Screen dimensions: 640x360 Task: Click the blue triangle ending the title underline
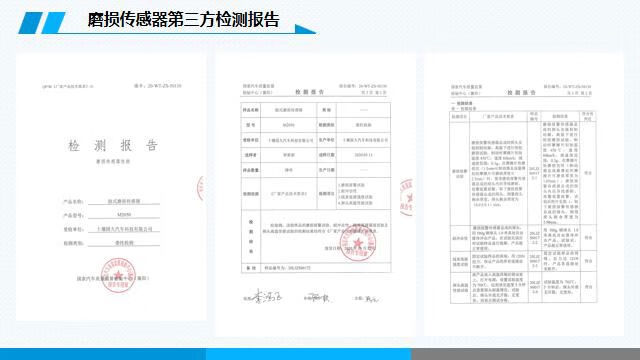click(x=305, y=29)
